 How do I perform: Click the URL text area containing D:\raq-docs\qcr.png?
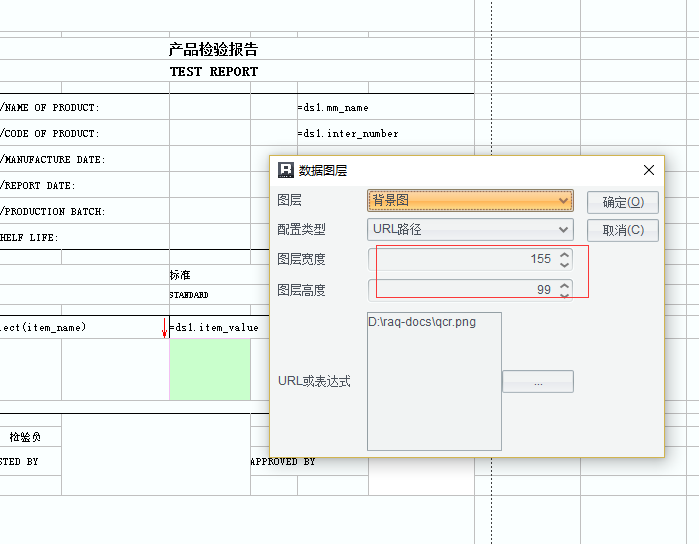(x=434, y=381)
